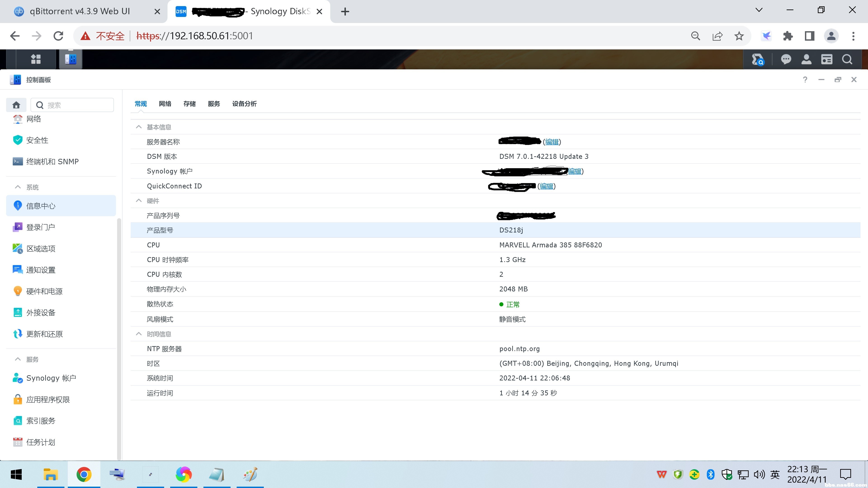Open Update & Restore (更新和还原) section
This screenshot has height=488, width=868.
click(44, 334)
